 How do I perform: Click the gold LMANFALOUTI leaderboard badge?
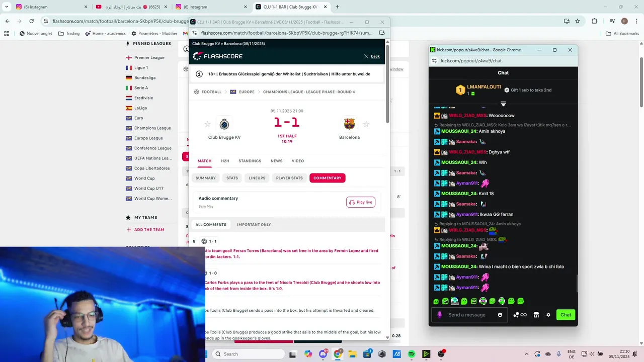pos(460,90)
